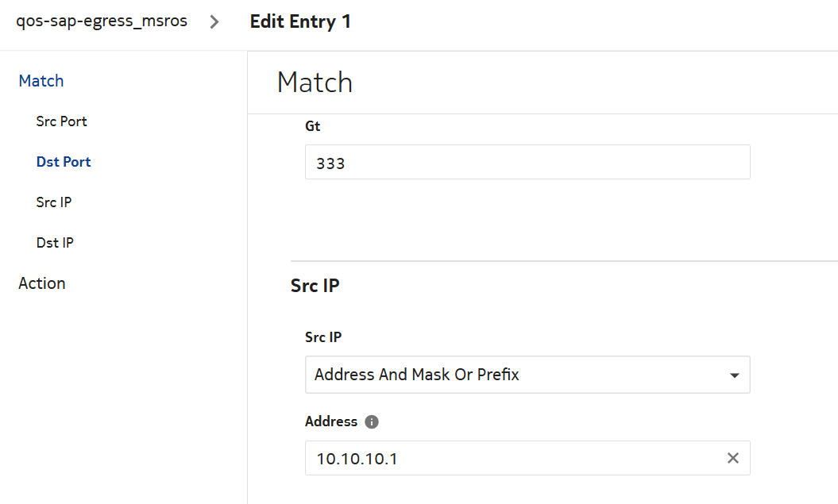Click the Src IP label above the dropdown
The height and width of the screenshot is (504, 838).
click(323, 337)
